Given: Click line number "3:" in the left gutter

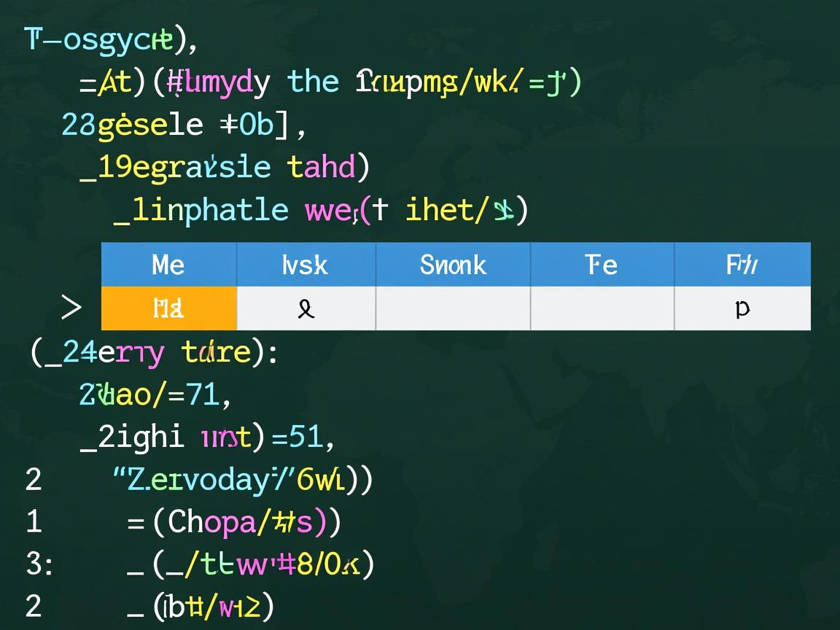Looking at the screenshot, I should click(39, 564).
